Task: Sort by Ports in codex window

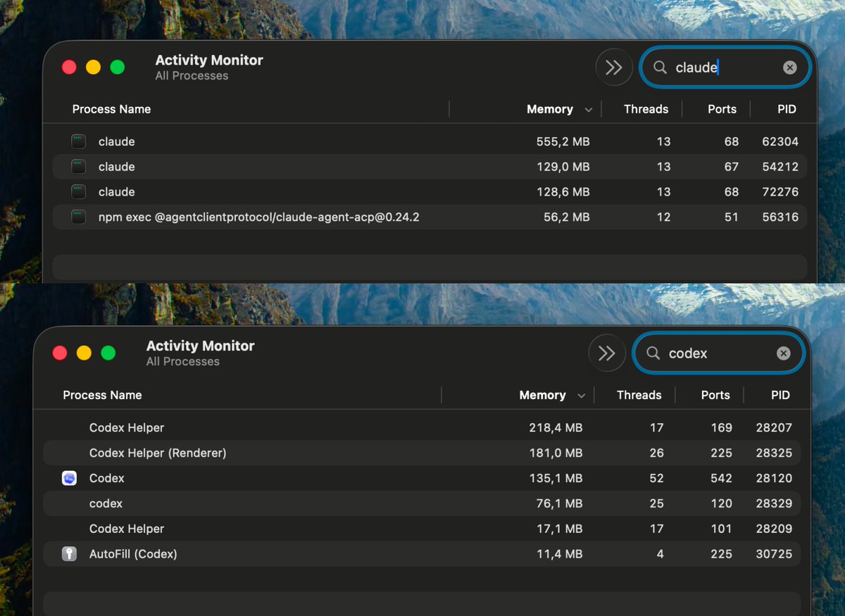Action: pyautogui.click(x=715, y=395)
